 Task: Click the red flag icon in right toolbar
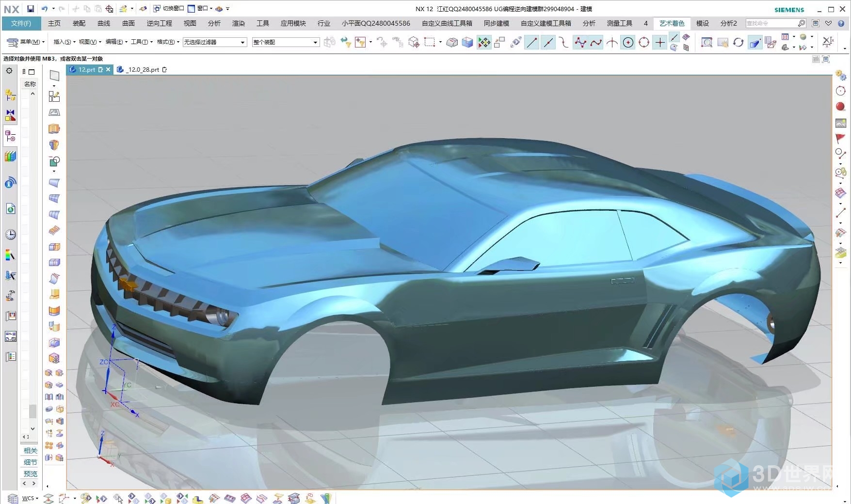click(x=840, y=139)
